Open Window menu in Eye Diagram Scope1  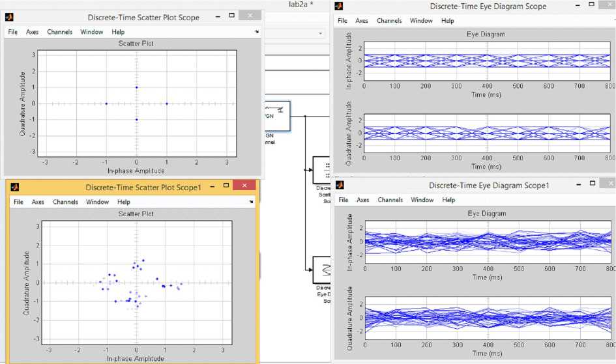(422, 200)
